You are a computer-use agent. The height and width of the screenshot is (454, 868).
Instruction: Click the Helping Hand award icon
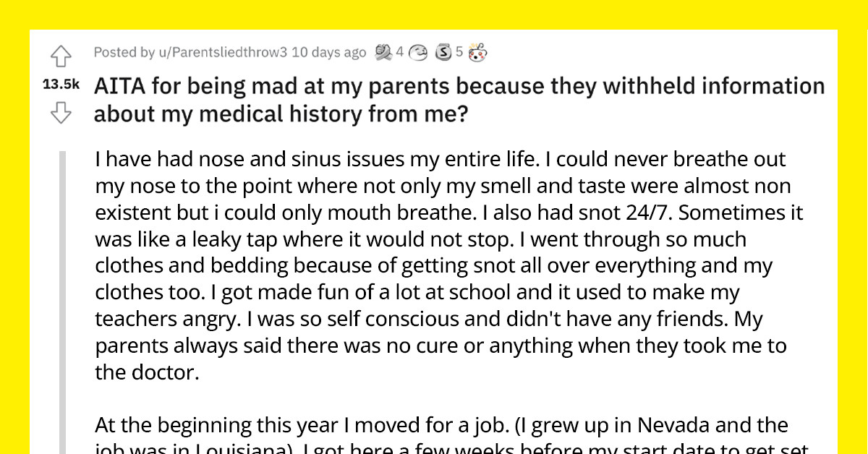[383, 52]
